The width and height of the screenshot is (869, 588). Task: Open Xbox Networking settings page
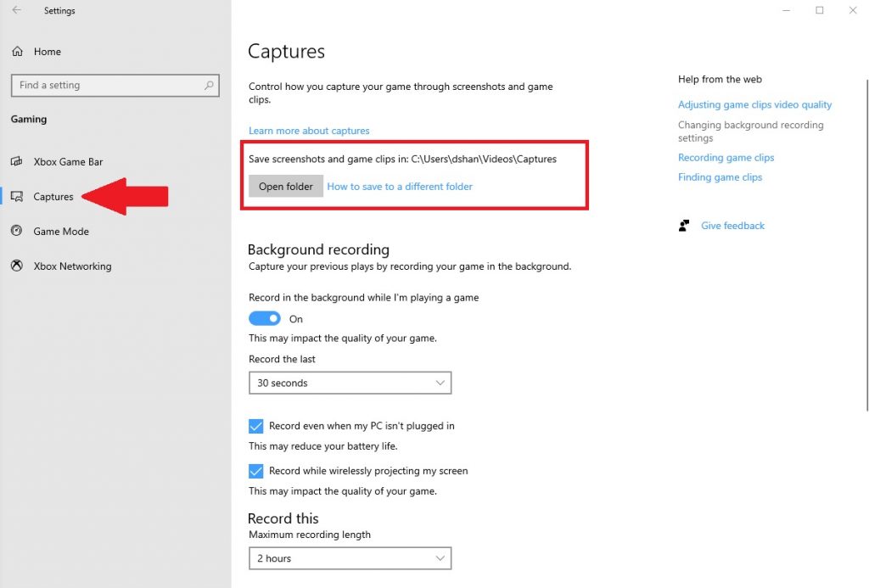(73, 266)
